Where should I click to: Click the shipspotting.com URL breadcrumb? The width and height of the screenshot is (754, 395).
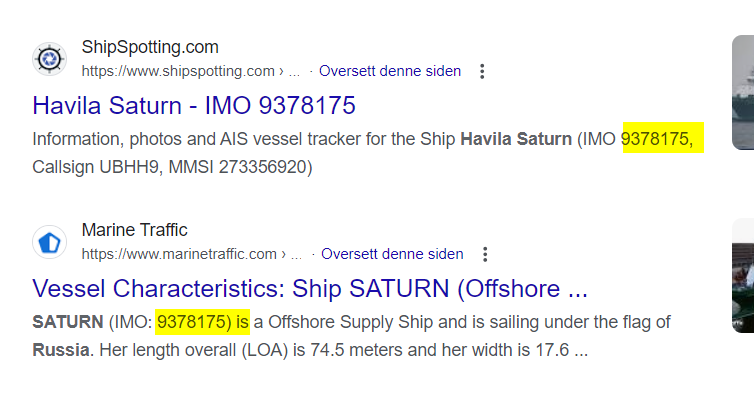190,71
